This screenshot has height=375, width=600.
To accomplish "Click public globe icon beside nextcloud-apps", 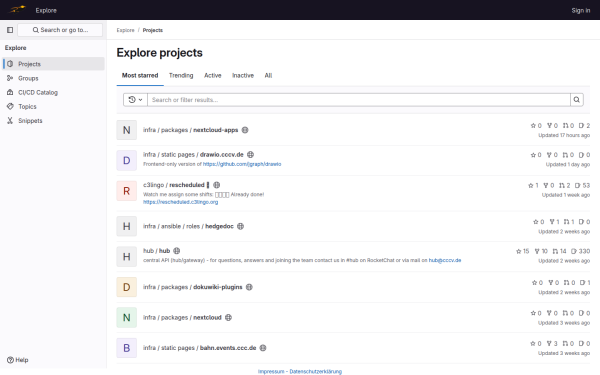I will coord(245,130).
